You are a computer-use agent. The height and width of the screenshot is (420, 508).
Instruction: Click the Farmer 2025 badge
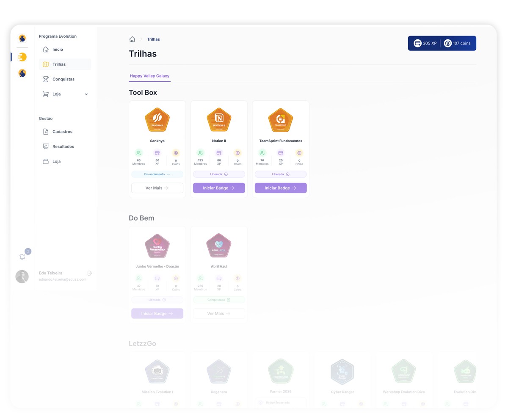pos(281,371)
